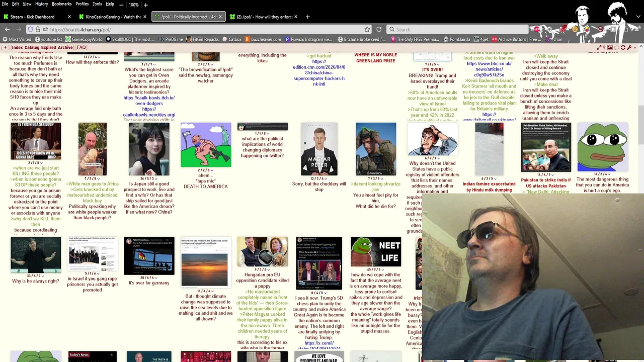Viewport: 644px width, 362px height.
Task: Open the buzzheavier.com bookmark
Action: tap(263, 39)
